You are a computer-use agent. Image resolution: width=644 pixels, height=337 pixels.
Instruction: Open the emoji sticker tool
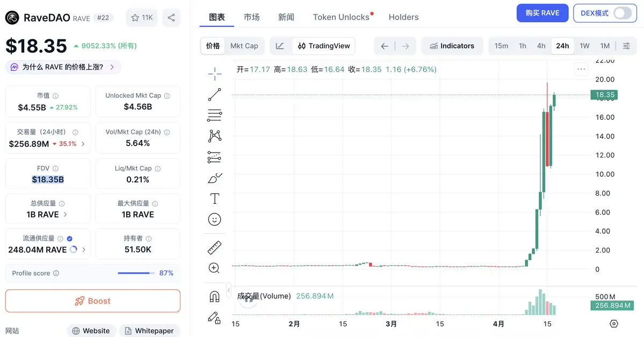coord(214,219)
